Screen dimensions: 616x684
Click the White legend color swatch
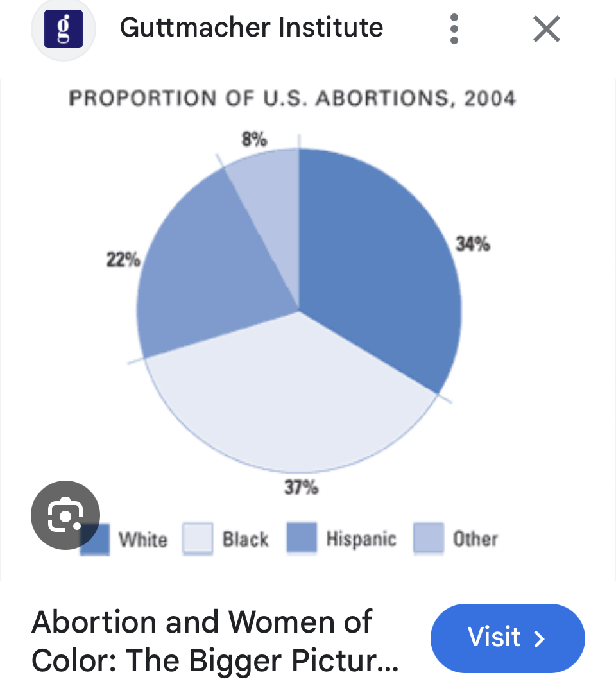click(x=98, y=539)
